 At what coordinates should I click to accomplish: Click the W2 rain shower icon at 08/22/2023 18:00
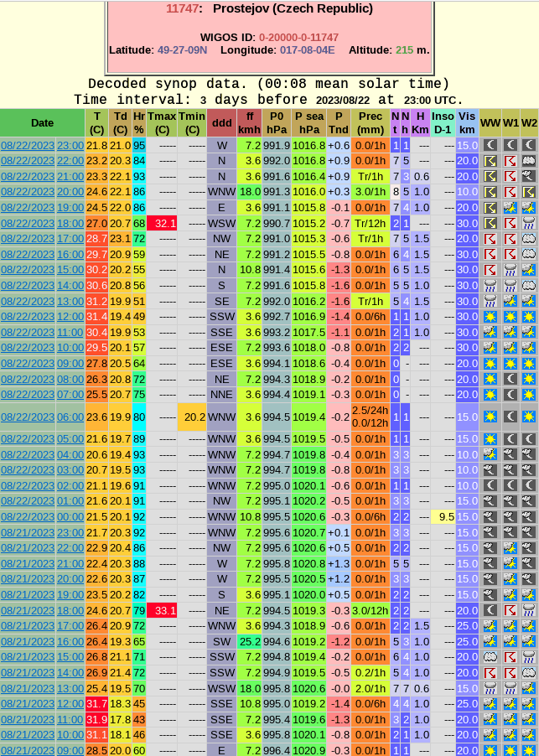529,224
